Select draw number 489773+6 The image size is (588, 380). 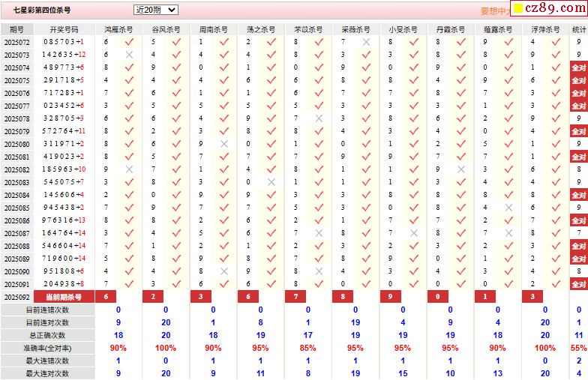coord(64,67)
